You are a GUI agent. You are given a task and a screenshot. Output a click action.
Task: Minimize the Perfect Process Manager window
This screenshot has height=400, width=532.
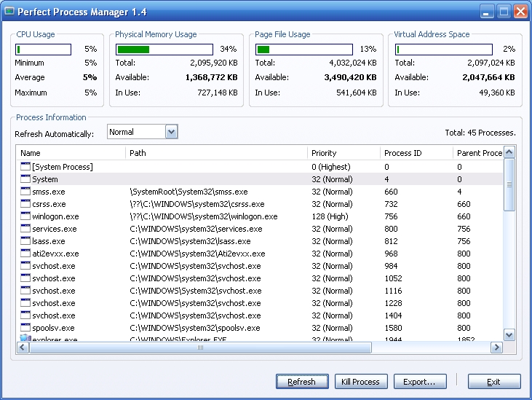pyautogui.click(x=486, y=11)
